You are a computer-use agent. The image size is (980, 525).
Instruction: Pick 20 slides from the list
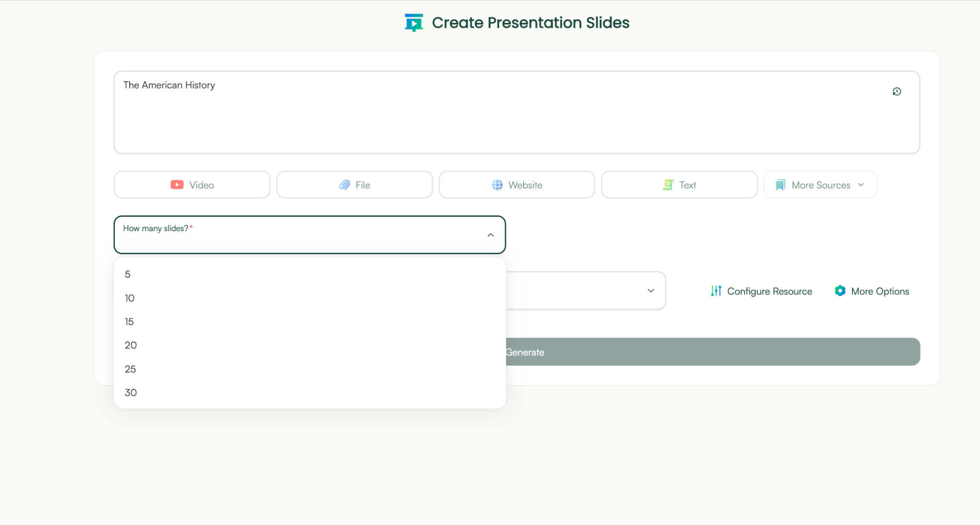click(131, 345)
